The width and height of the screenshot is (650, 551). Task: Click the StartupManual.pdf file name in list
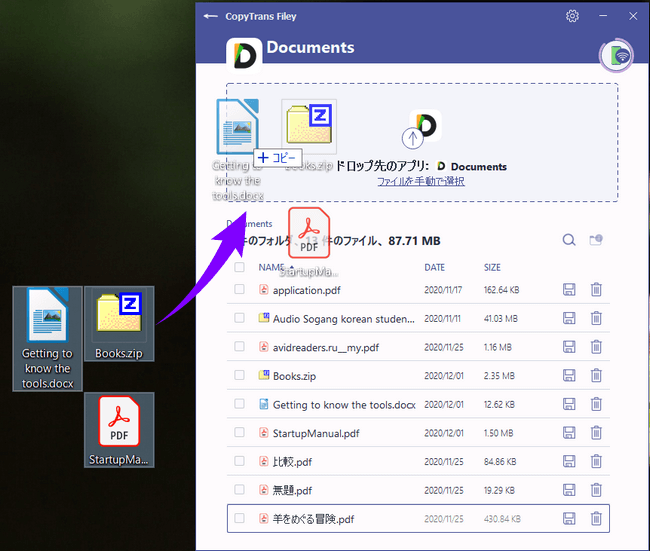(x=316, y=433)
